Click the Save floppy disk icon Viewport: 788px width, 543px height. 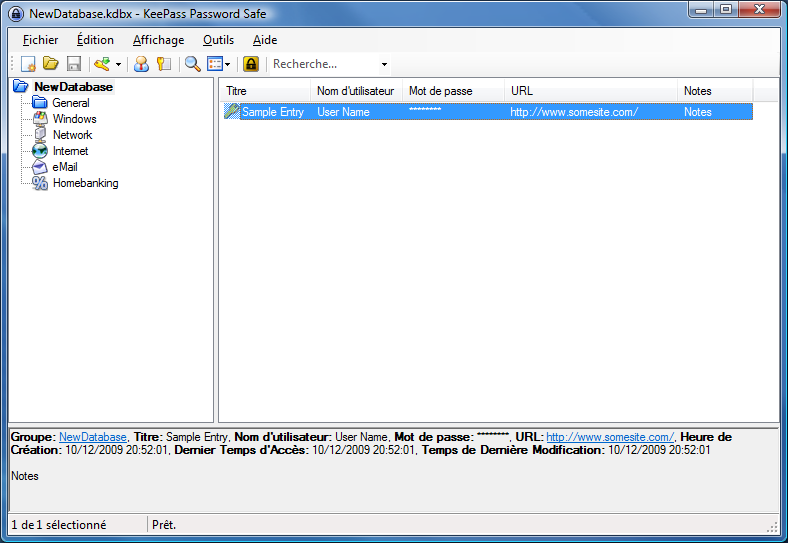pos(74,64)
